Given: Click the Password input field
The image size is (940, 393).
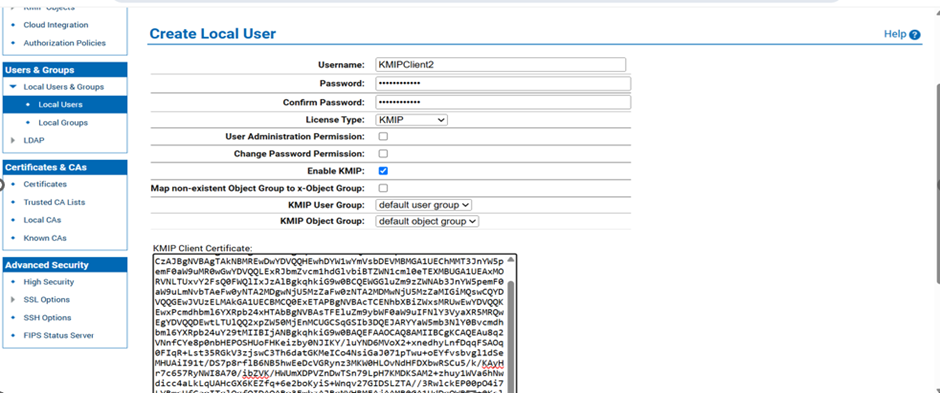Looking at the screenshot, I should pyautogui.click(x=503, y=83).
